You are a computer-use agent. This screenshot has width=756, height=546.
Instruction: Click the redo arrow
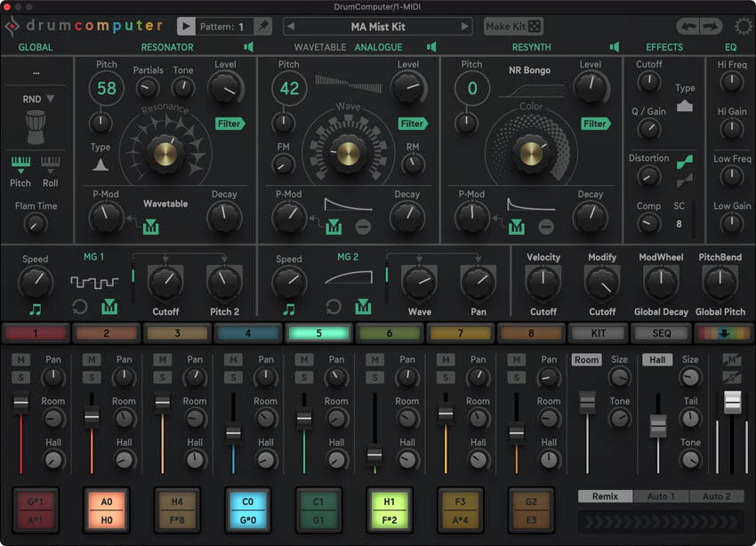click(x=711, y=27)
